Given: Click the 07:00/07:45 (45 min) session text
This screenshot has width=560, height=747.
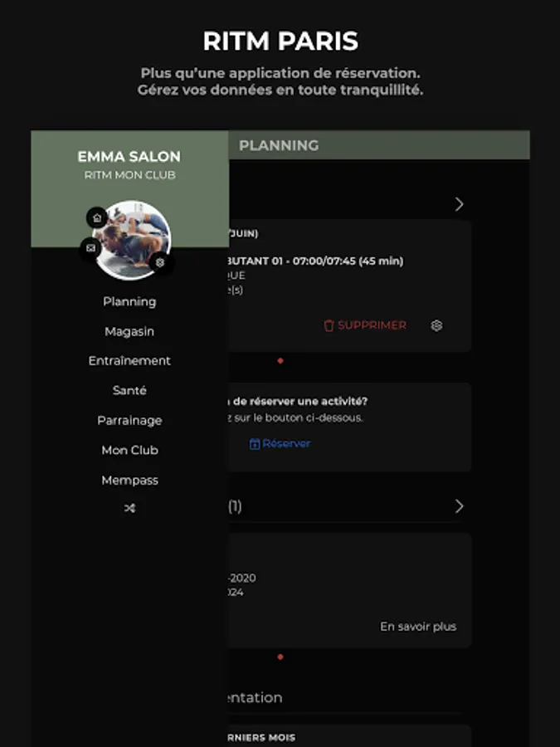Looking at the screenshot, I should click(348, 261).
